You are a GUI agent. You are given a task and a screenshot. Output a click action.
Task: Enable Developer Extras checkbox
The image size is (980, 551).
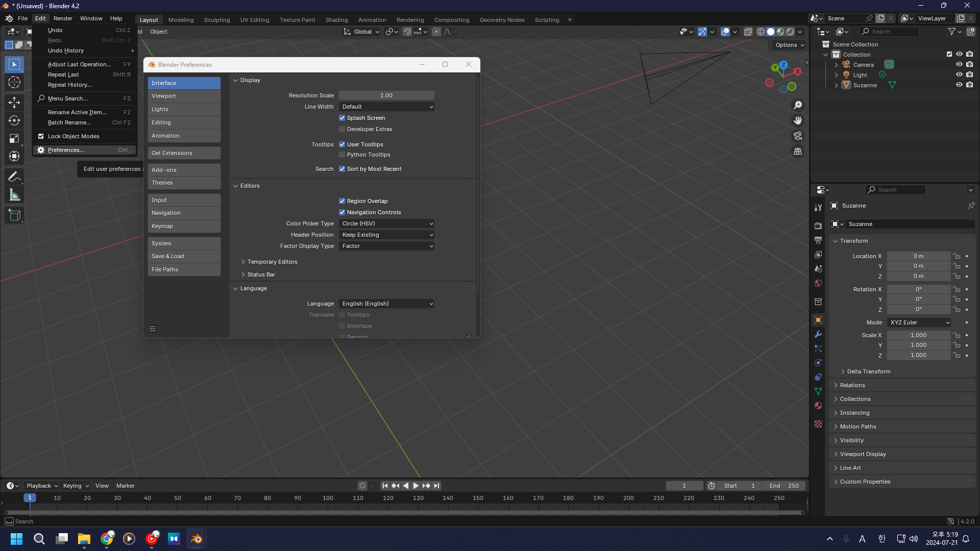(x=342, y=129)
